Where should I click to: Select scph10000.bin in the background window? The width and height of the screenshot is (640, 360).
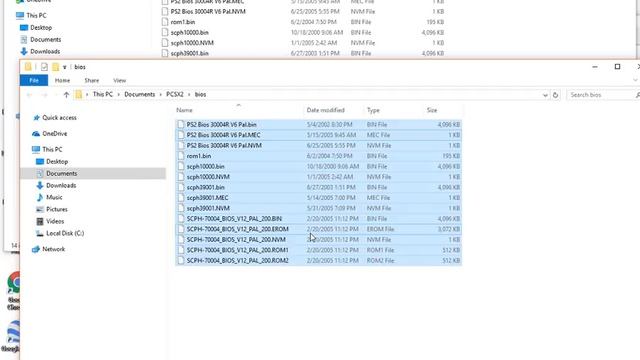point(189,32)
